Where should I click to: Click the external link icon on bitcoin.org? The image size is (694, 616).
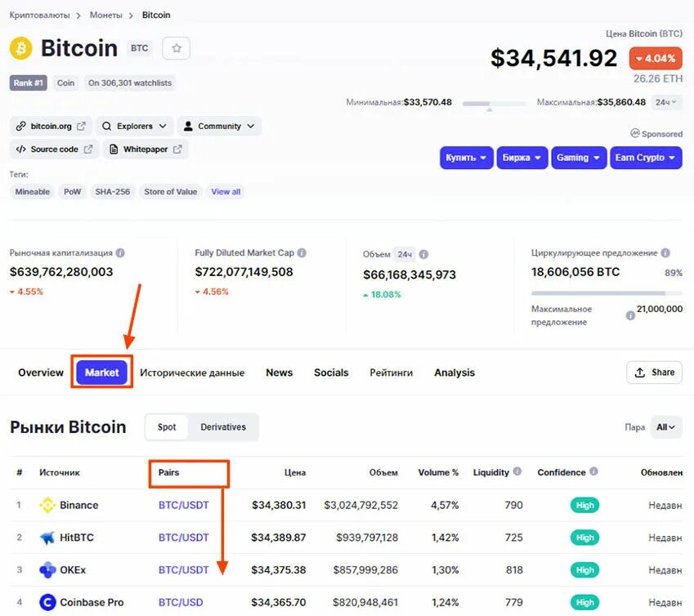click(81, 126)
